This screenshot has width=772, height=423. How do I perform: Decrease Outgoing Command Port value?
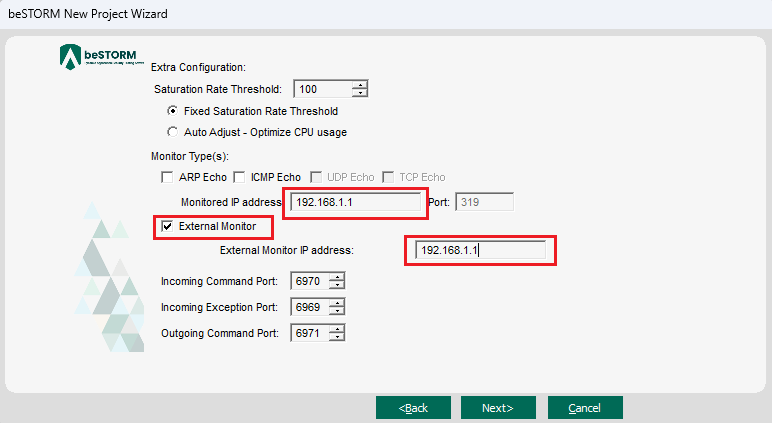tap(337, 337)
